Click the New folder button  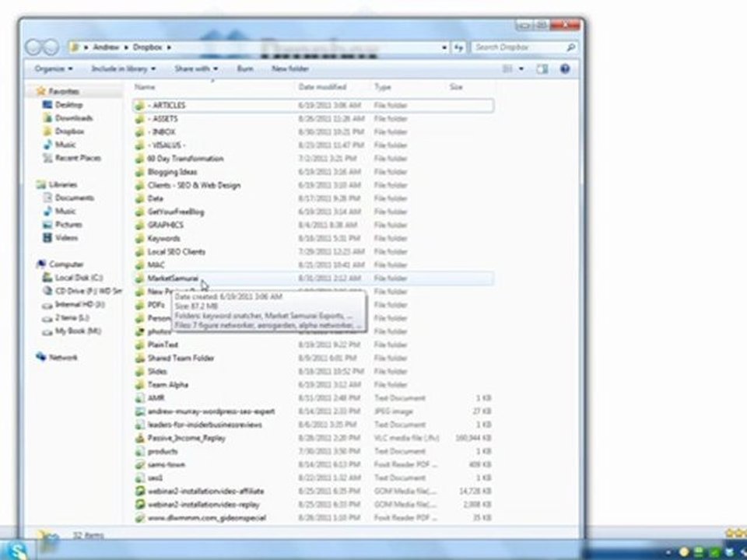click(290, 69)
